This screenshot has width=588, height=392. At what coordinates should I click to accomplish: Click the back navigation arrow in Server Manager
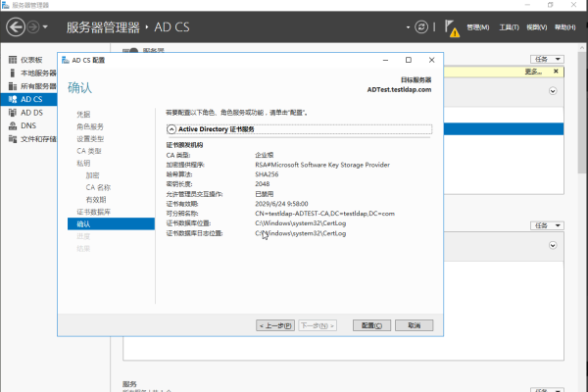tap(15, 27)
